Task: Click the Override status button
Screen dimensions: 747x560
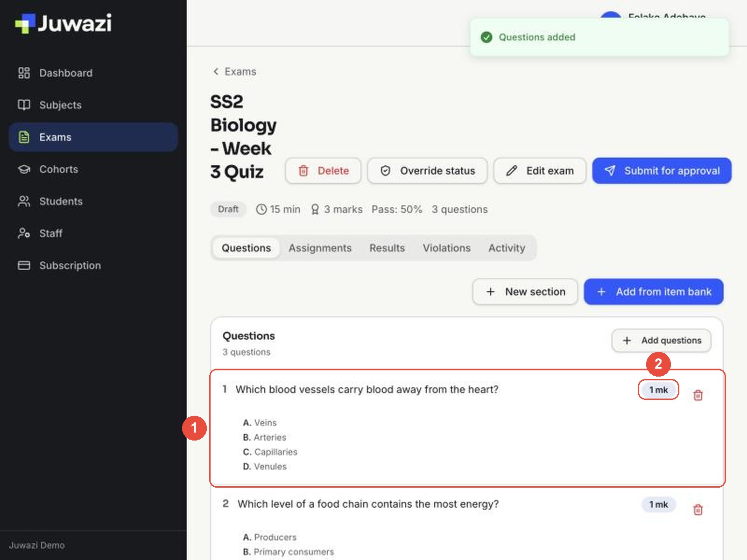Action: point(428,171)
